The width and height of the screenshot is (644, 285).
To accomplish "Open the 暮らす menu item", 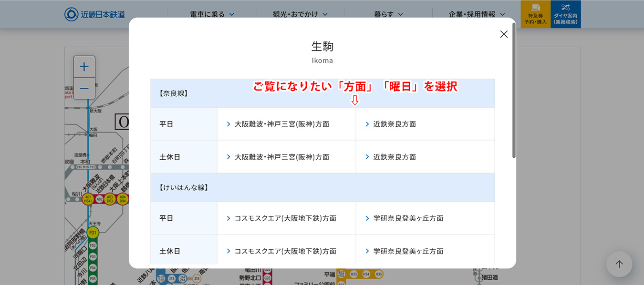I will 388,14.
